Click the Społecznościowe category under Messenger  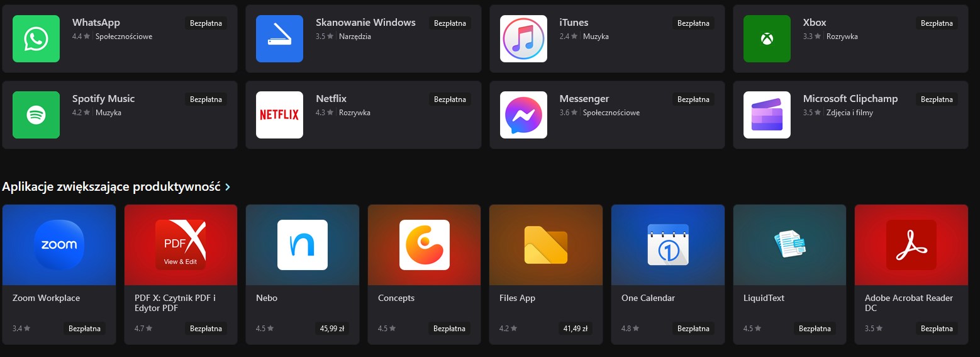coord(611,113)
